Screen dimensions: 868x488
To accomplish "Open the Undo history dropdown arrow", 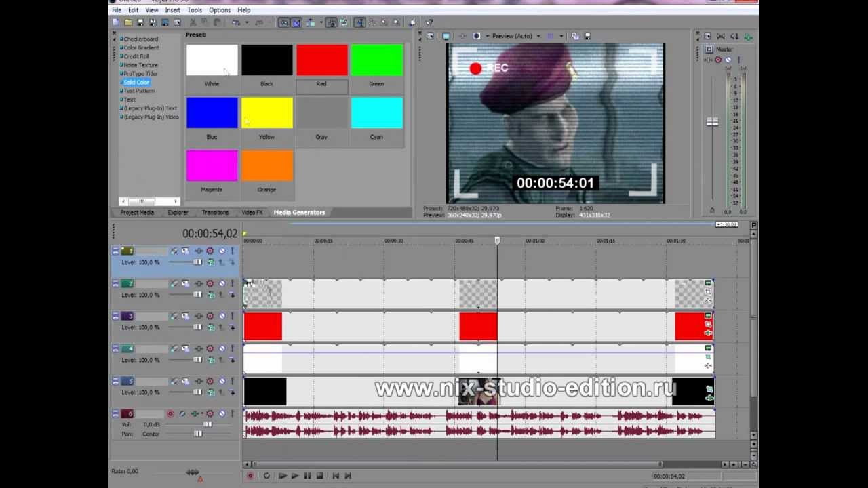I will pyautogui.click(x=247, y=22).
